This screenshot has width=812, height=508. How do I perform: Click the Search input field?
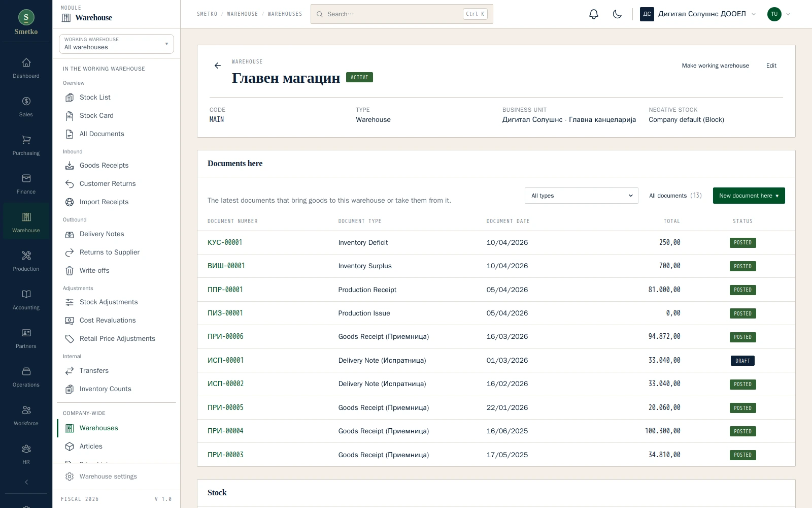click(401, 14)
